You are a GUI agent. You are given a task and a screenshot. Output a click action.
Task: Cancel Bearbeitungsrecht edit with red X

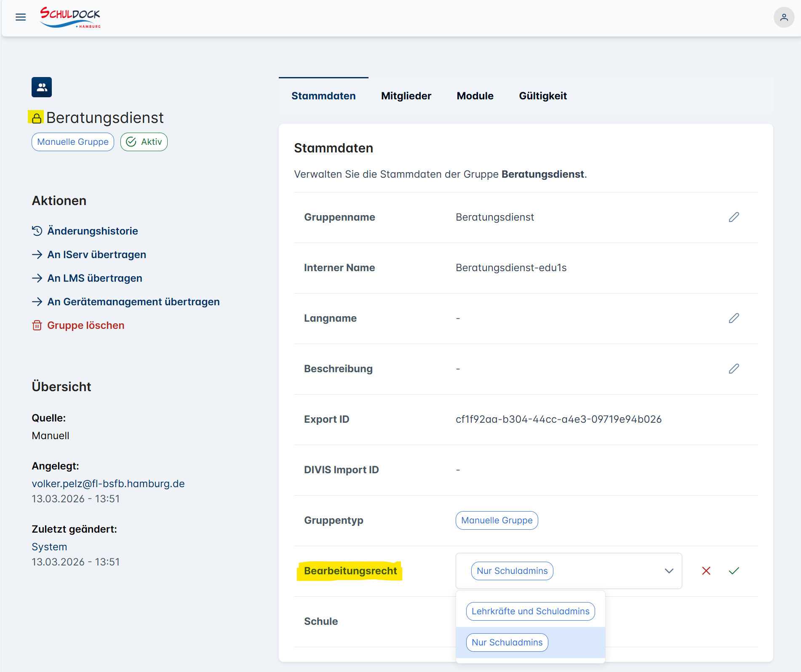[x=706, y=571]
